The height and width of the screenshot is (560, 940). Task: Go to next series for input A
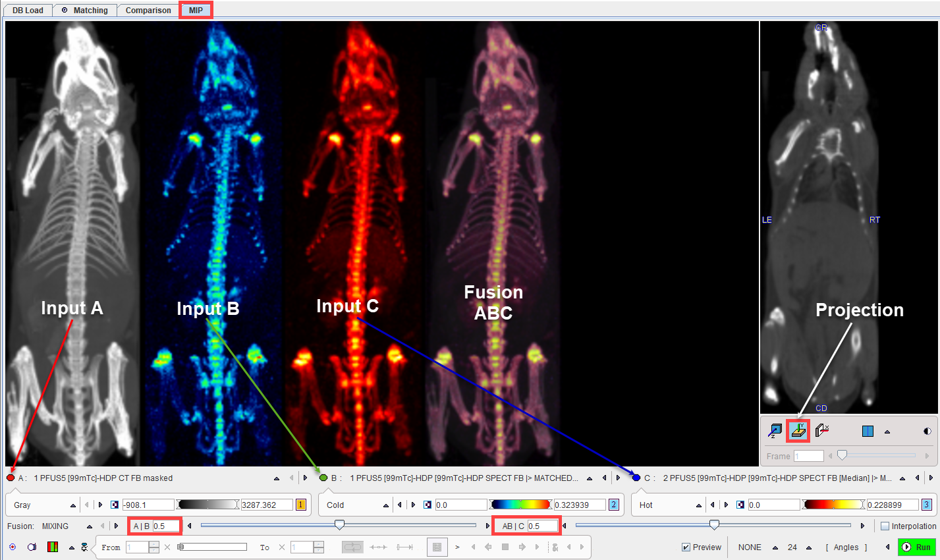coord(305,478)
